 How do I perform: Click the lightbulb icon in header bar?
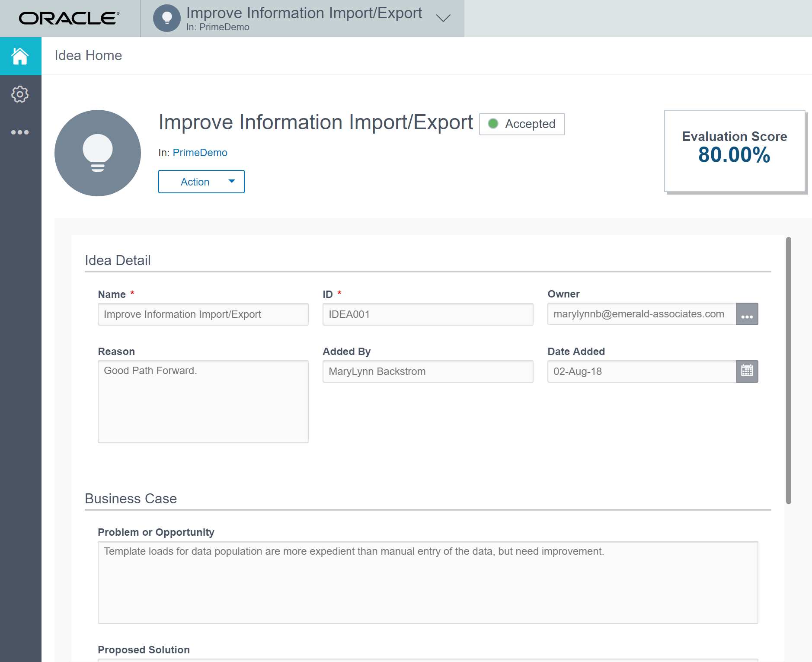[167, 19]
